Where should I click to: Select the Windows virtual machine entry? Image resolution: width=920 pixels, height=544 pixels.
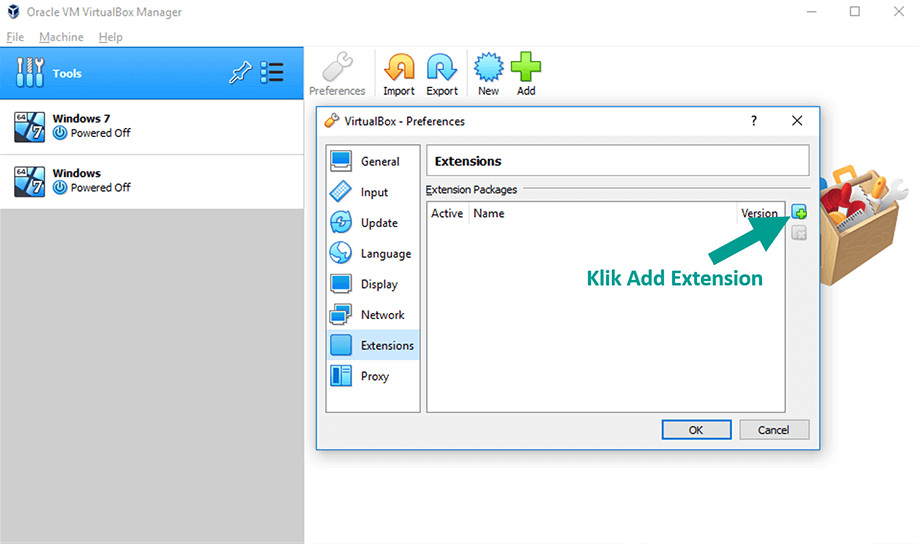click(152, 181)
